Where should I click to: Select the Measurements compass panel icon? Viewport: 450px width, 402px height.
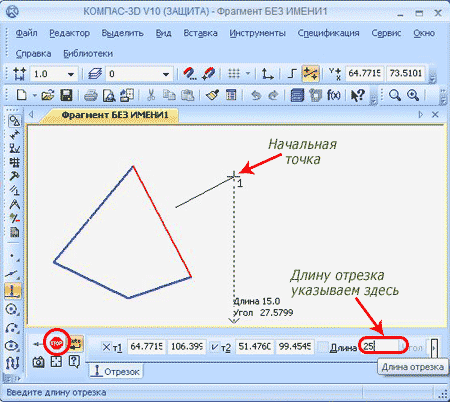14,204
